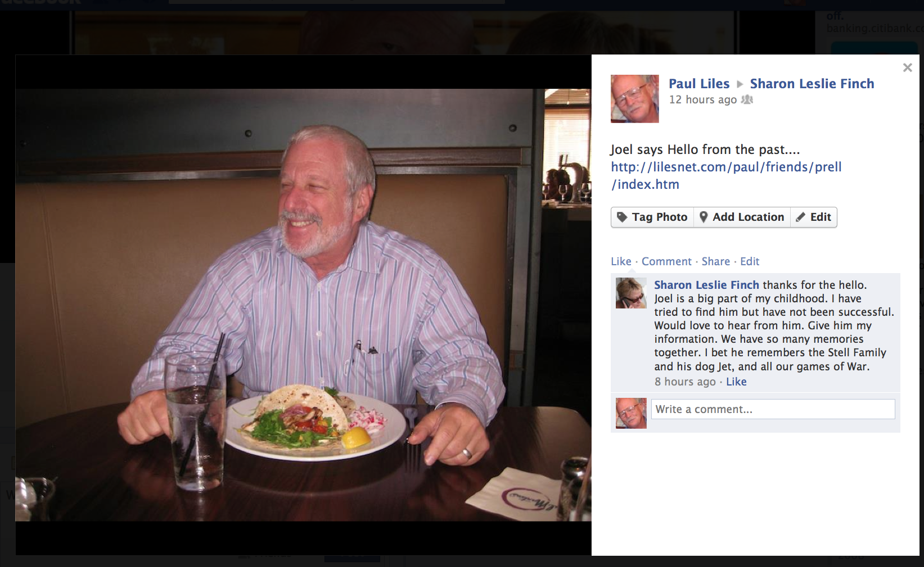Image resolution: width=924 pixels, height=567 pixels.
Task: Click the friends audience icon beside timestamp
Action: click(x=747, y=99)
